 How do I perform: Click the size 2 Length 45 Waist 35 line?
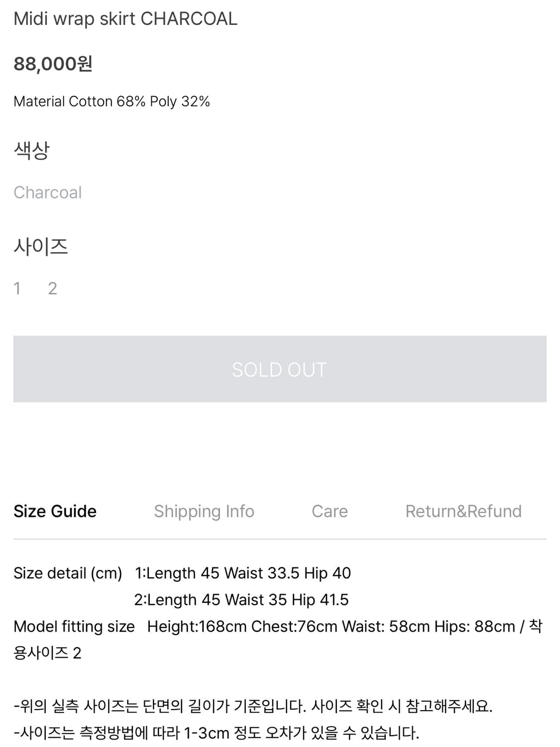pos(241,600)
